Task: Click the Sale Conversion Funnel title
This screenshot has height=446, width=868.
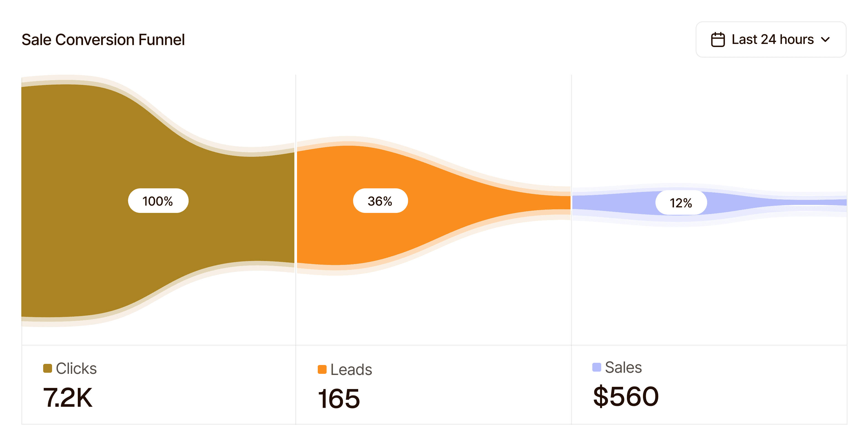Action: (103, 40)
